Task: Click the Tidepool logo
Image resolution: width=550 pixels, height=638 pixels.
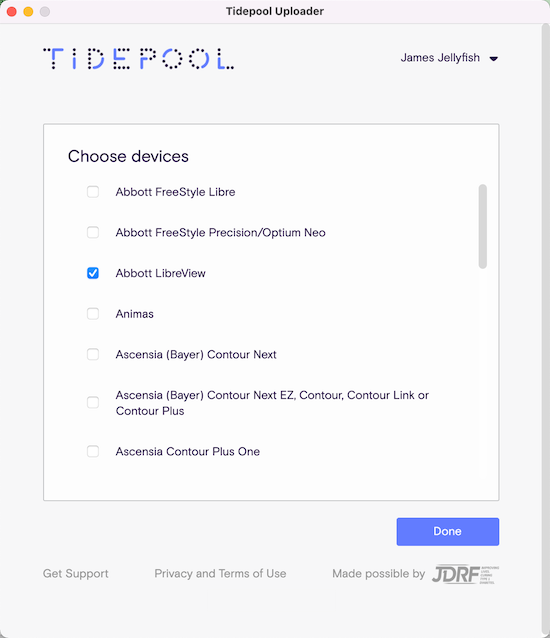Action: 138,59
